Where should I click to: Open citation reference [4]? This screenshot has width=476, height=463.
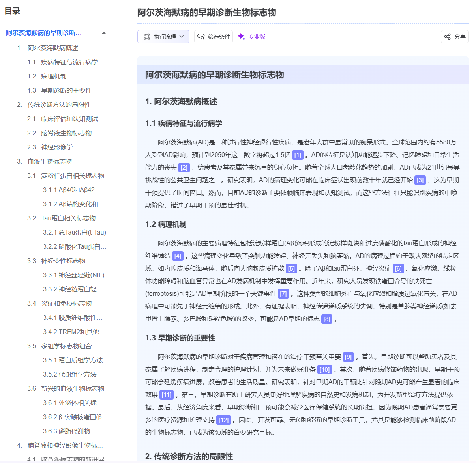178,256
